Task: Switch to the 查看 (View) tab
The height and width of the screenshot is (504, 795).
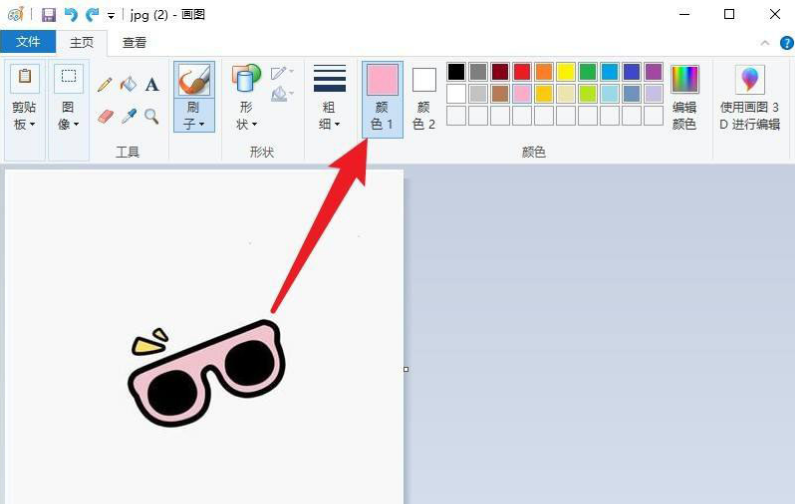Action: point(134,42)
